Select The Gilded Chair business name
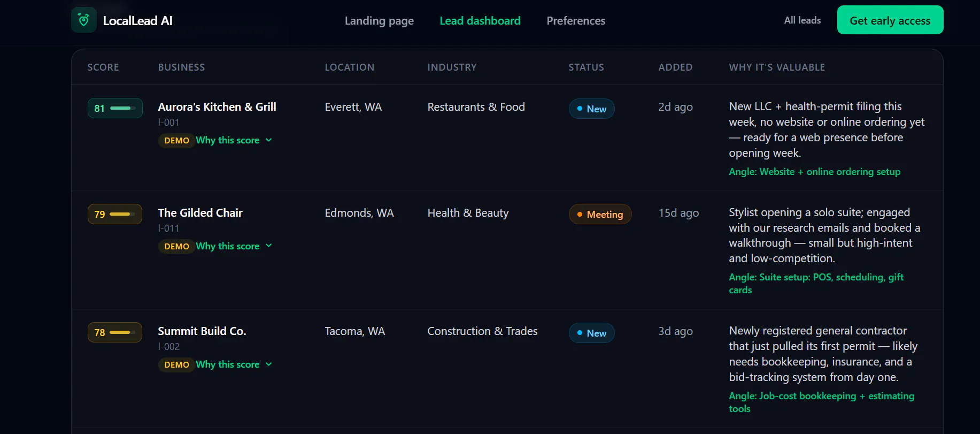 point(200,213)
